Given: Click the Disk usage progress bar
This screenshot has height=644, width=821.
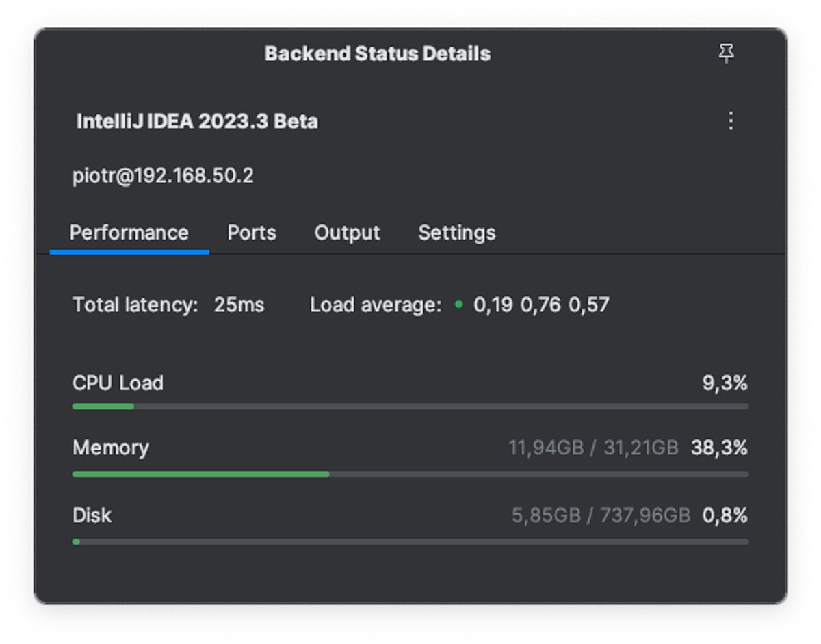Looking at the screenshot, I should 410,541.
